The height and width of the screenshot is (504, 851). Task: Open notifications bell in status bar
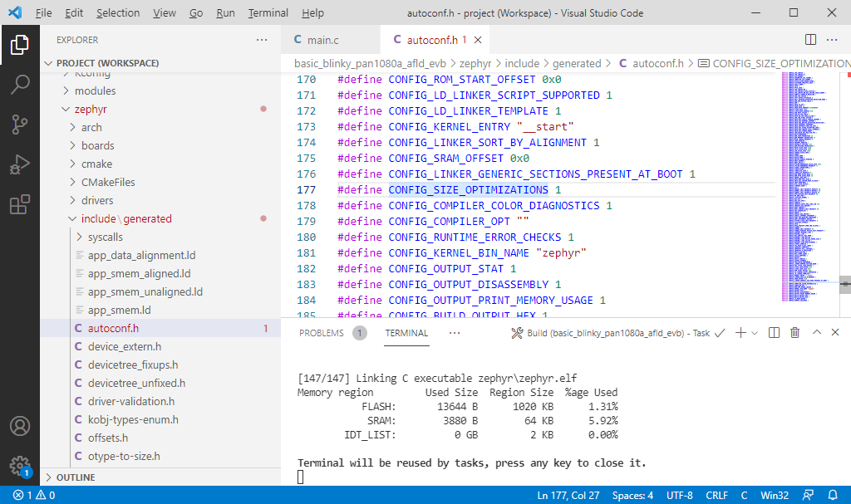(833, 495)
